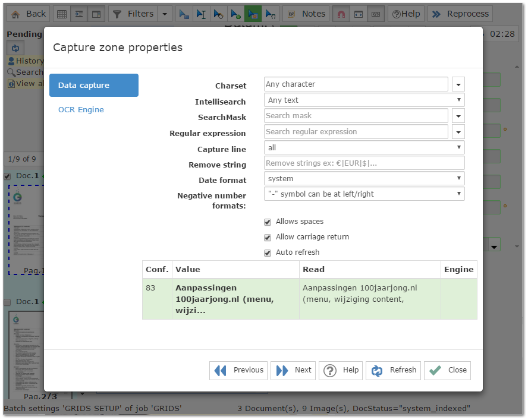The width and height of the screenshot is (528, 420).
Task: Refresh the Pending list icon
Action: pos(15,48)
